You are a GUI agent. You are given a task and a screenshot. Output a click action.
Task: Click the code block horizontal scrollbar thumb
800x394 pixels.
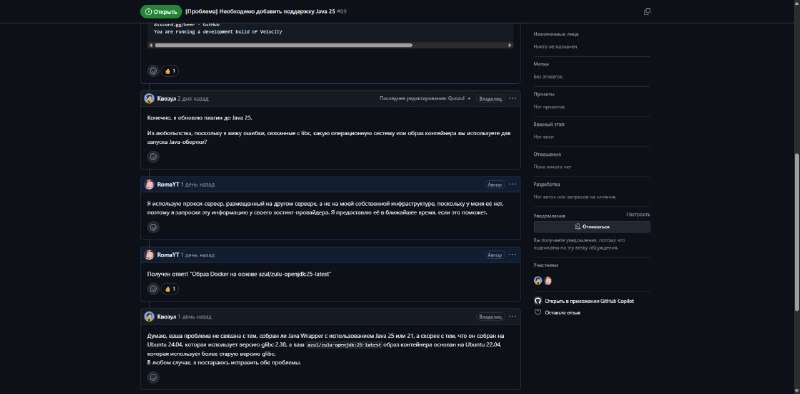coord(283,45)
